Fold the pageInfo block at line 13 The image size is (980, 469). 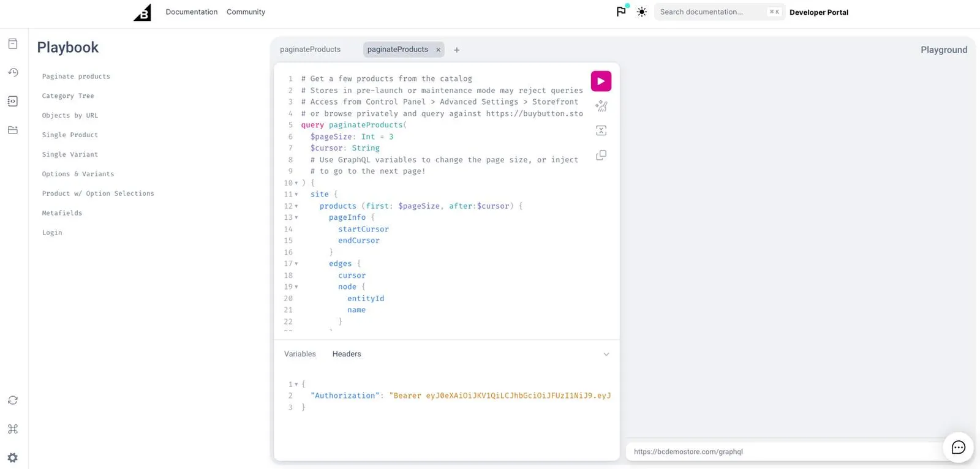pyautogui.click(x=296, y=217)
